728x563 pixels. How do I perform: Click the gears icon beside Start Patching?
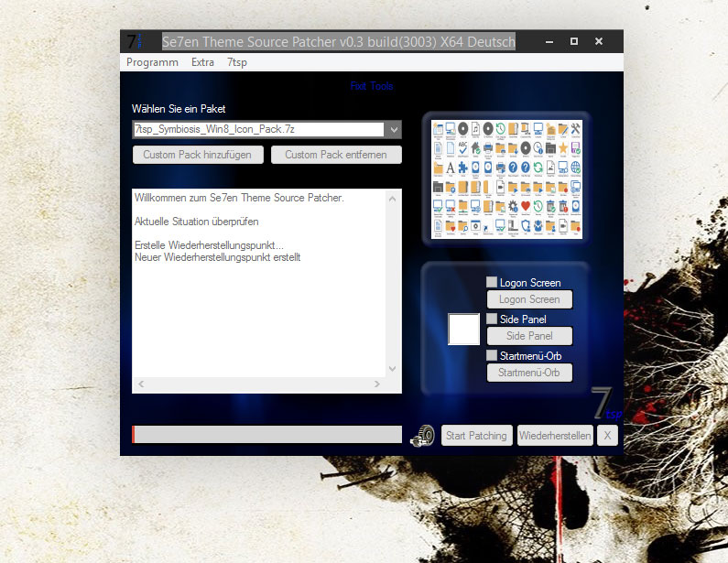point(422,436)
